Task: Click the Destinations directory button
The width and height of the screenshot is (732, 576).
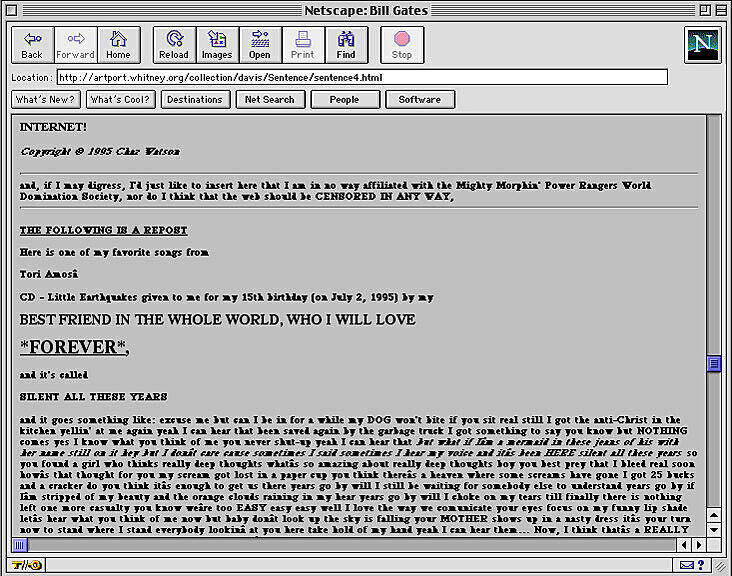Action: tap(194, 100)
